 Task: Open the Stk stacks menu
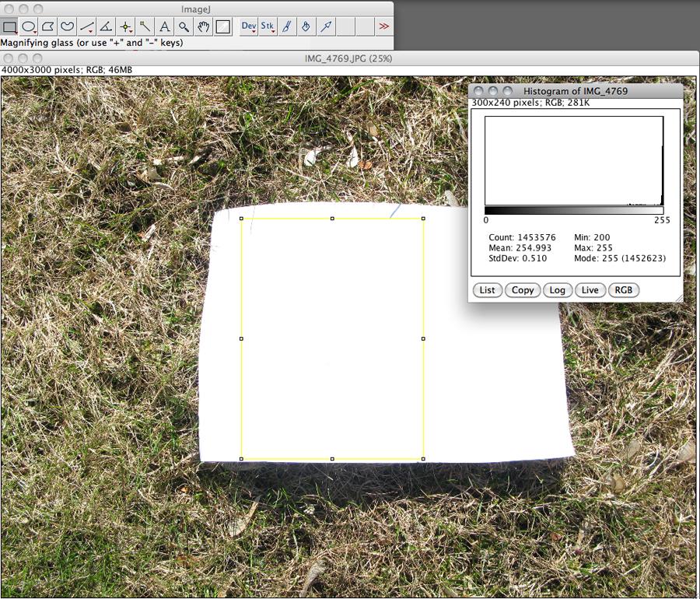pyautogui.click(x=268, y=26)
